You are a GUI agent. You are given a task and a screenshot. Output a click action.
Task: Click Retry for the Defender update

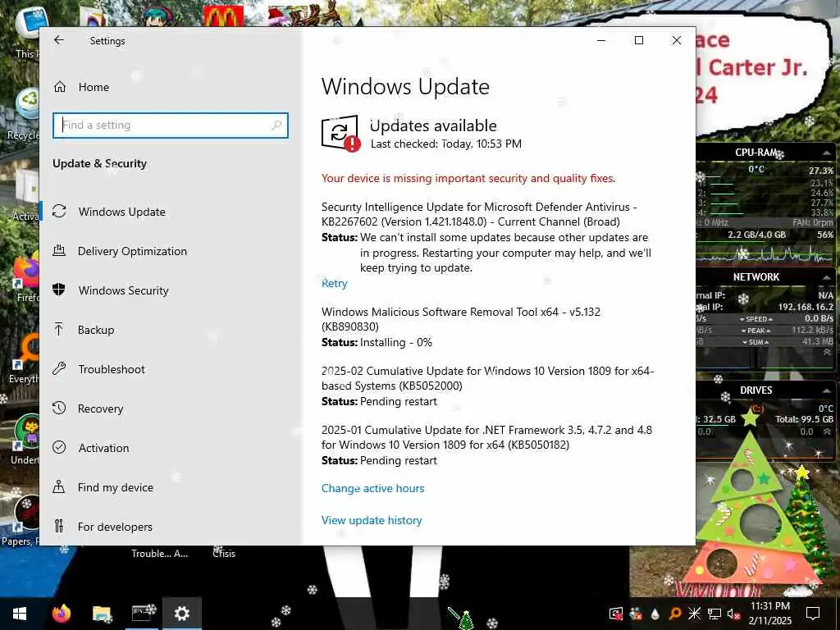coord(335,283)
